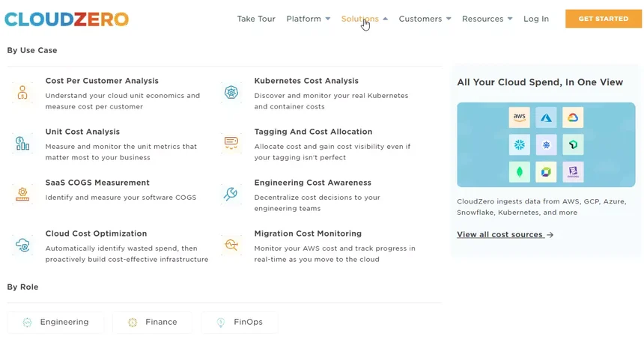Open Migration Cost Monitoring link
The image size is (644, 339).
coord(308,233)
